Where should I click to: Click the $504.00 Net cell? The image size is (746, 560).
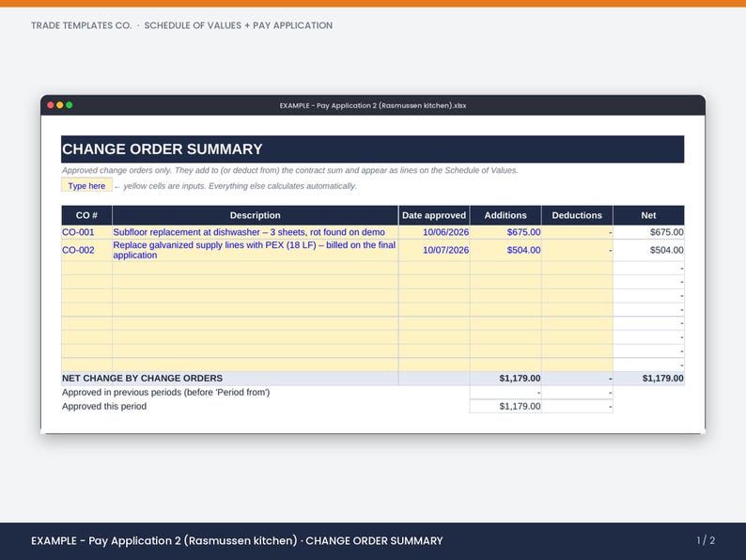point(648,250)
